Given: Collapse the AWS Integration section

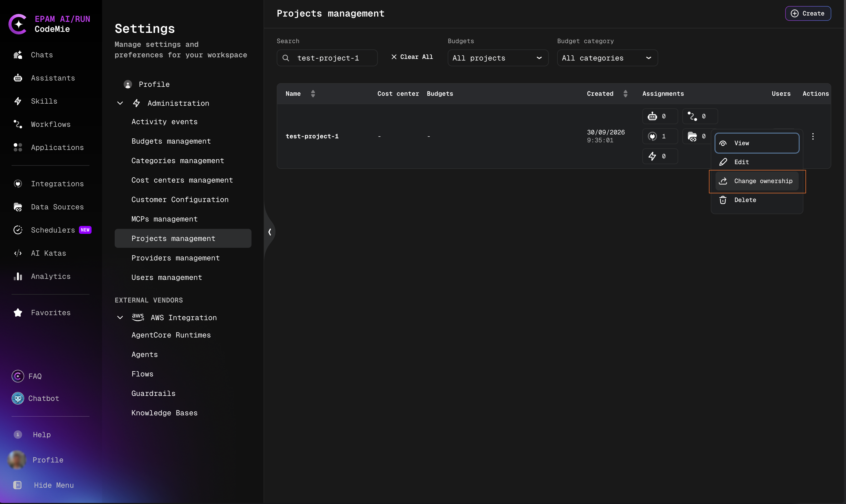Looking at the screenshot, I should (120, 317).
